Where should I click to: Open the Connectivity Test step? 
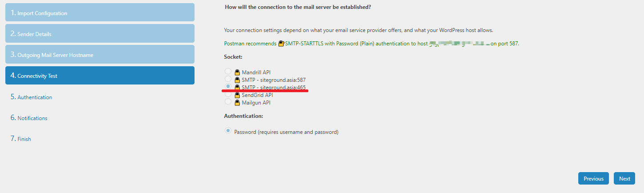click(100, 76)
